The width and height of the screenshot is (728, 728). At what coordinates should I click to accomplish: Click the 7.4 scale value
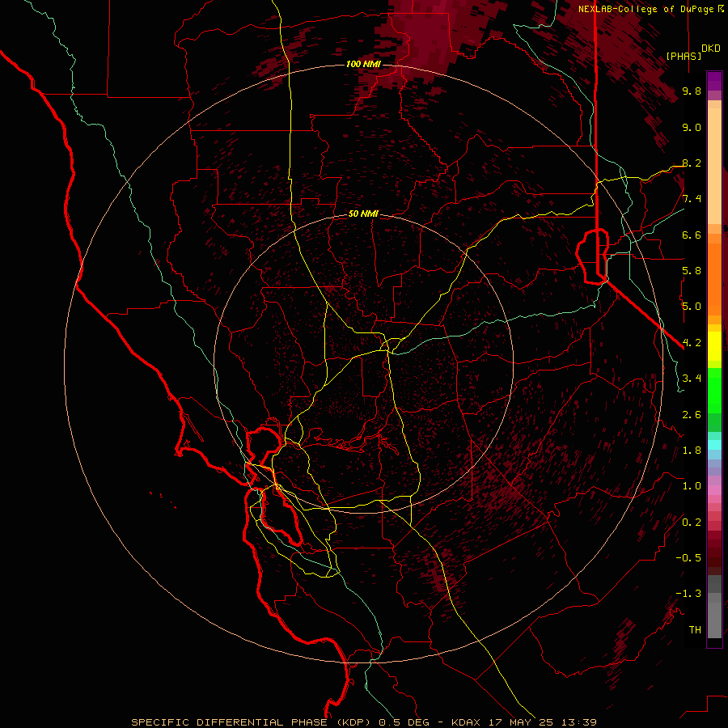click(x=692, y=199)
